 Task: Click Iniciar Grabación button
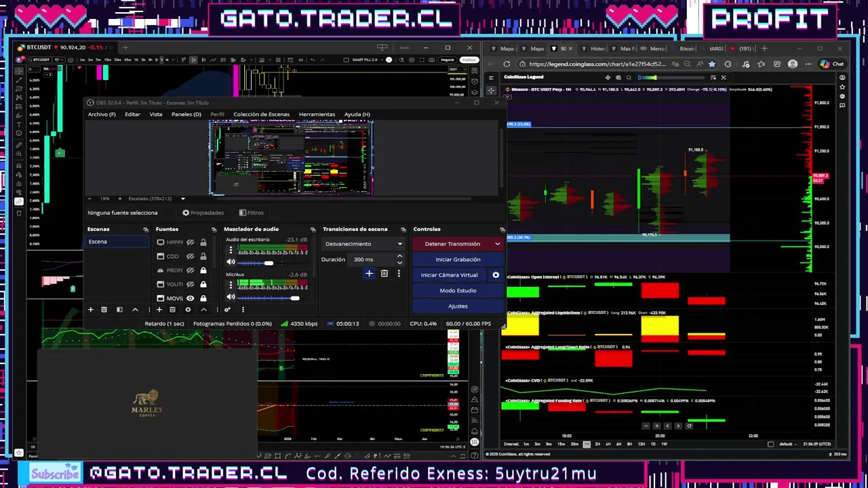458,260
